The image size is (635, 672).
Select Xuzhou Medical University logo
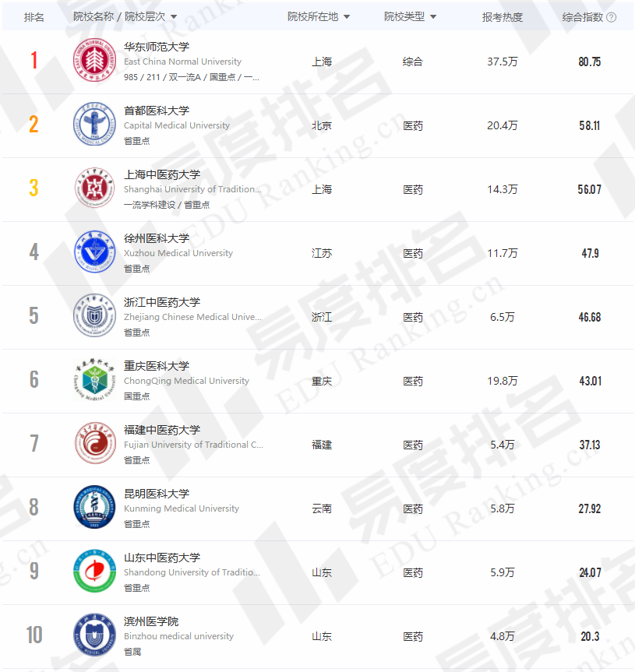tap(94, 252)
